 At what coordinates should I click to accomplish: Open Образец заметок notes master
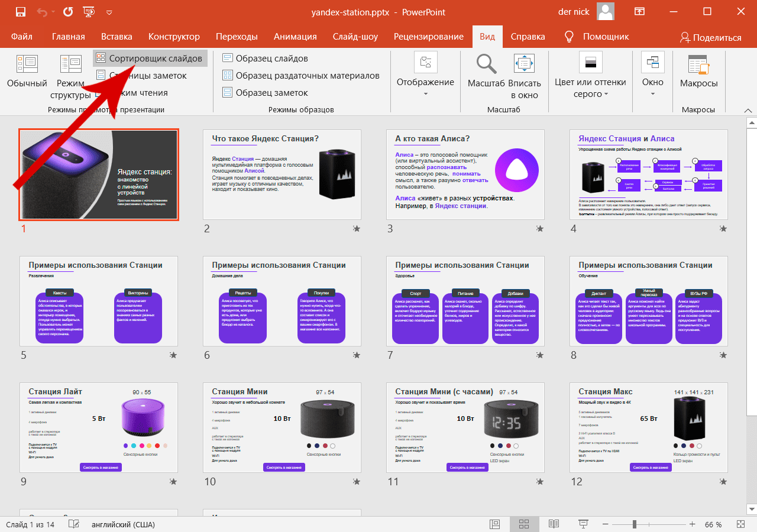click(265, 93)
